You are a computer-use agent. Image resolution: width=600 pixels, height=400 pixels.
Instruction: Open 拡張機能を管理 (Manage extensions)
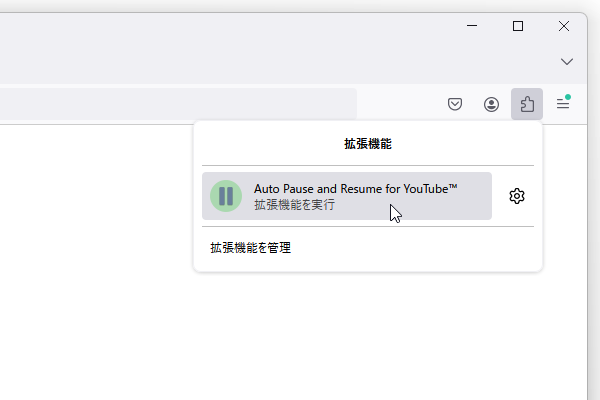(x=250, y=248)
